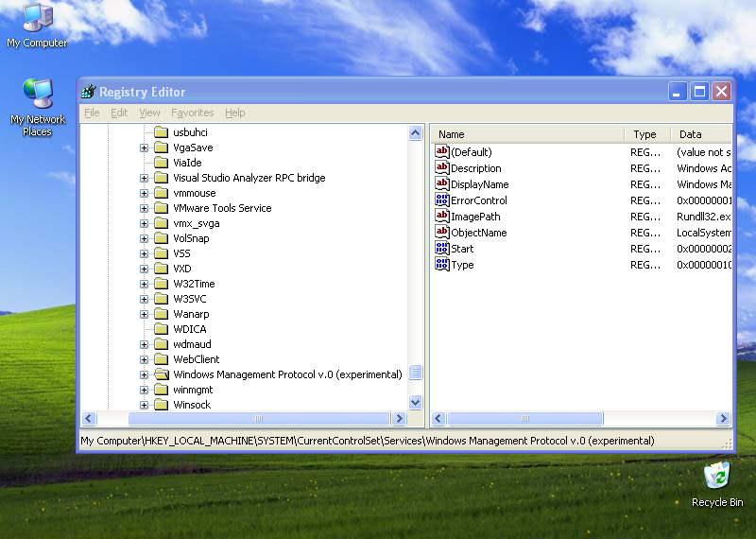Click open folder icon of Windows Management Protocol

162,374
